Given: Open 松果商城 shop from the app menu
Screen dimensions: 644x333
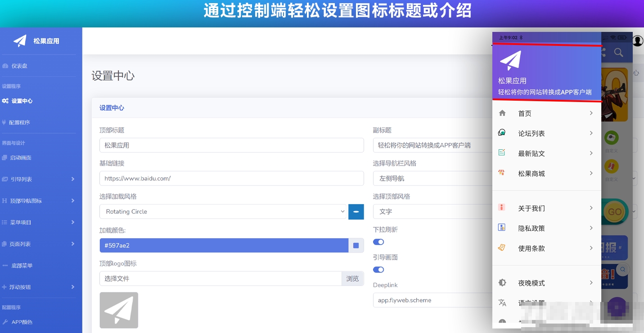Looking at the screenshot, I should click(x=531, y=173).
